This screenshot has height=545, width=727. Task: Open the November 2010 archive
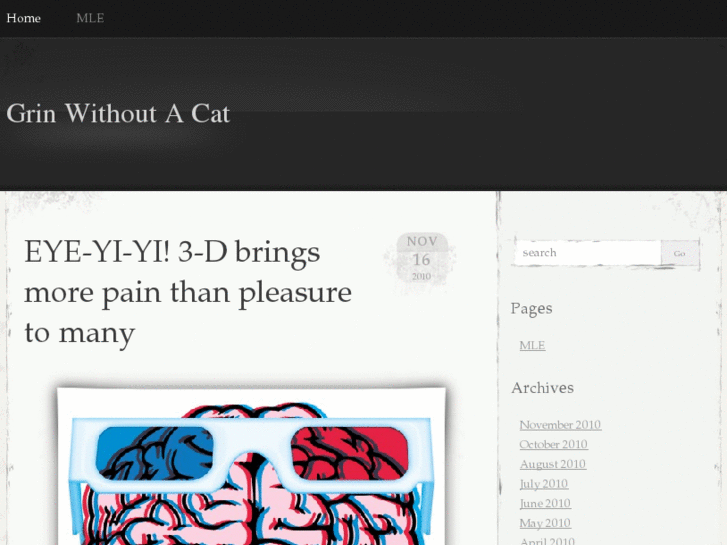(x=560, y=425)
